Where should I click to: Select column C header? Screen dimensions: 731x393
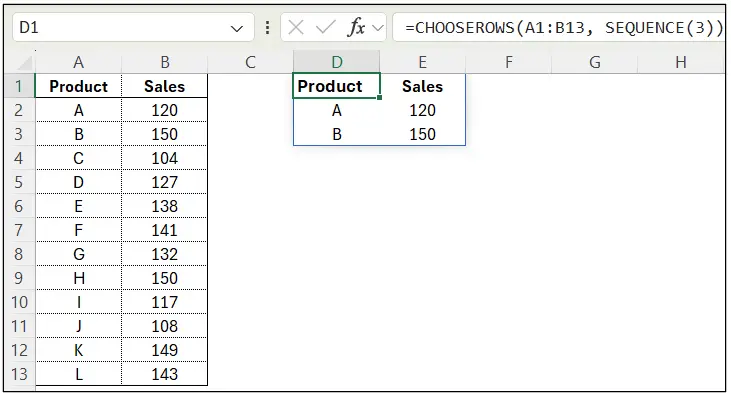(x=250, y=62)
